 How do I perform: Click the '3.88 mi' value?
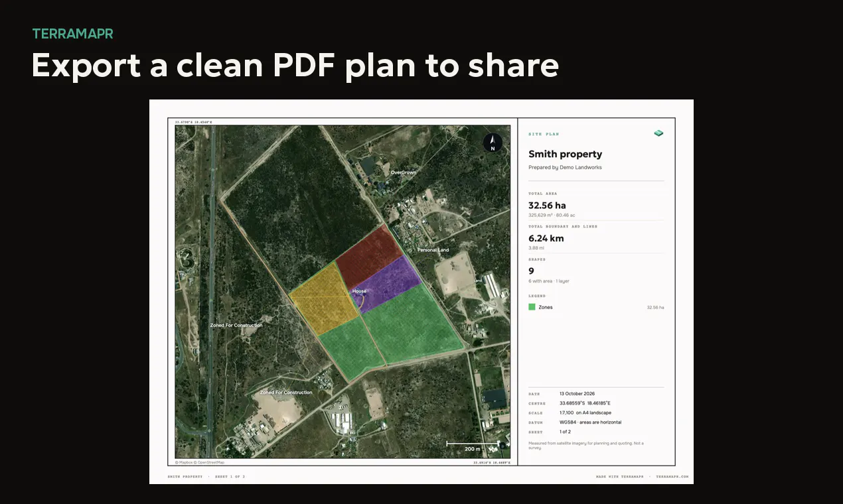click(x=536, y=248)
